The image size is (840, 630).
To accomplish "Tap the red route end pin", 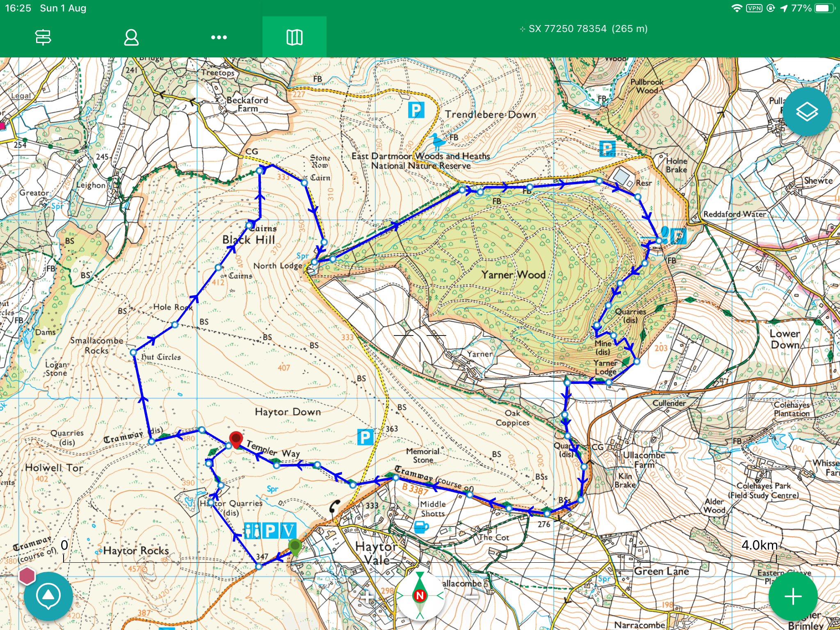I will (x=236, y=438).
